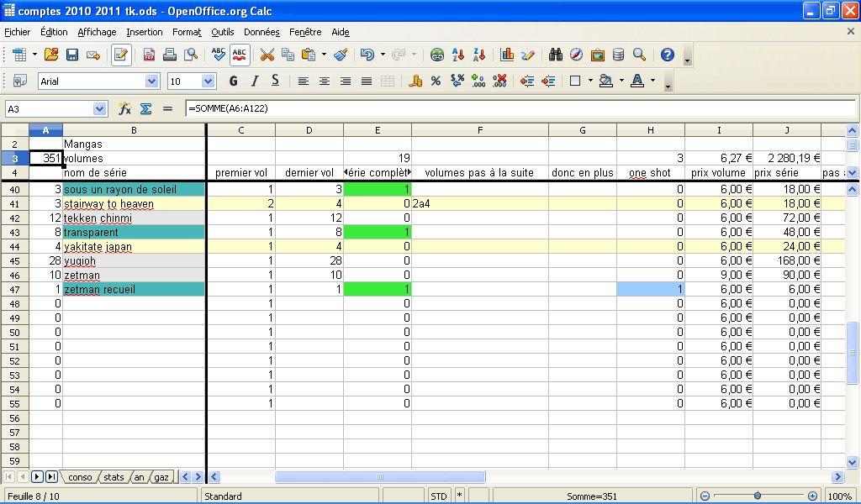Copy the selected cells

point(288,55)
